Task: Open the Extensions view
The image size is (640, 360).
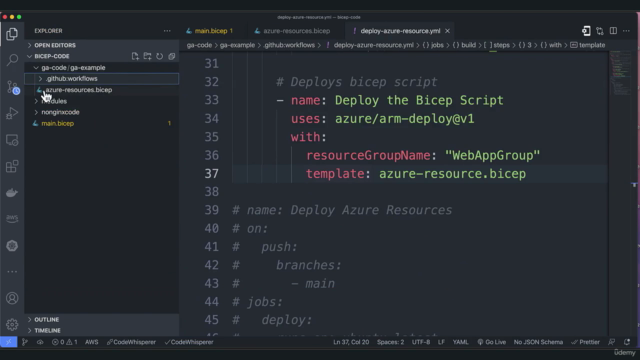Action: click(x=12, y=166)
